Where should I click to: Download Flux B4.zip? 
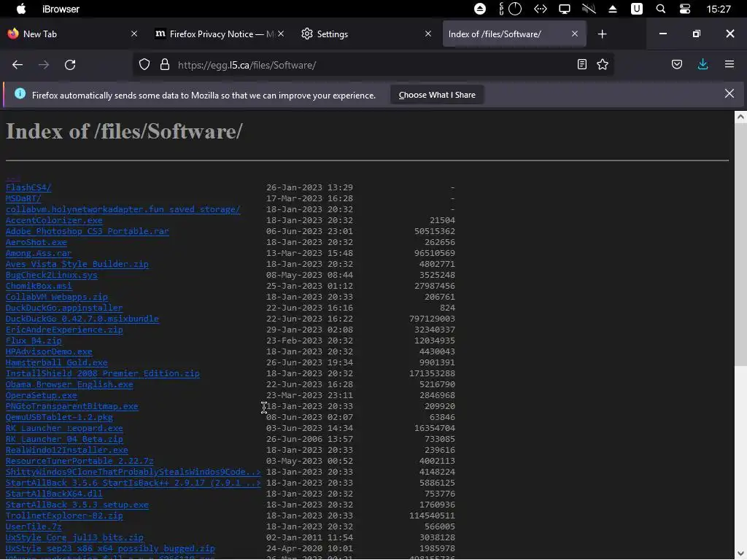coord(34,341)
